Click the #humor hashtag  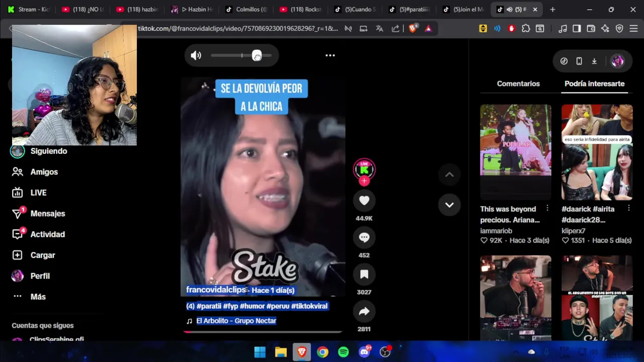coord(252,306)
